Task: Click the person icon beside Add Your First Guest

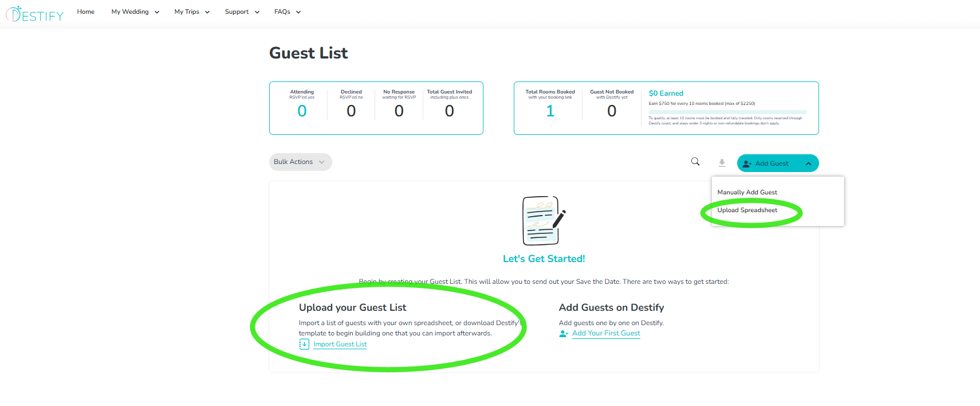Action: (x=564, y=333)
